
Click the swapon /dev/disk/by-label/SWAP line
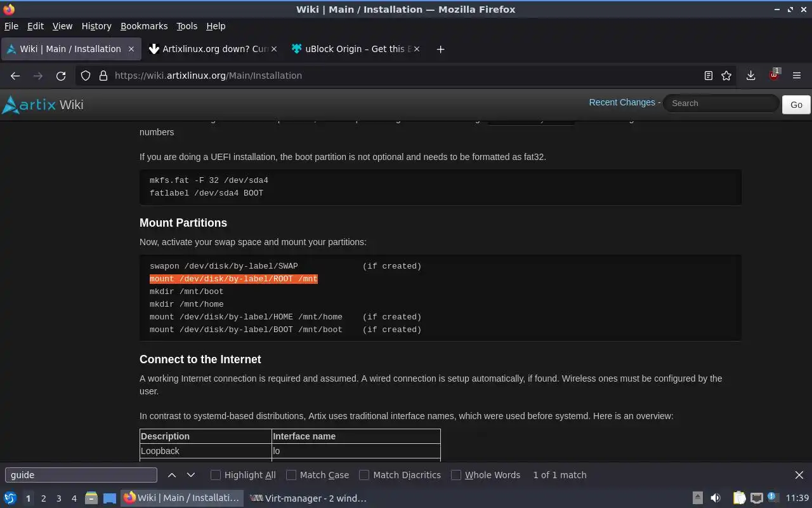pyautogui.click(x=223, y=266)
